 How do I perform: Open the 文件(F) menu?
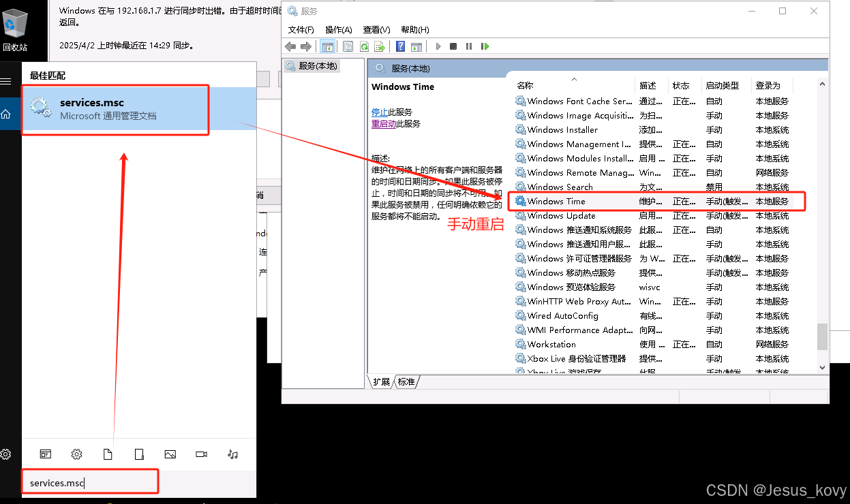point(301,30)
